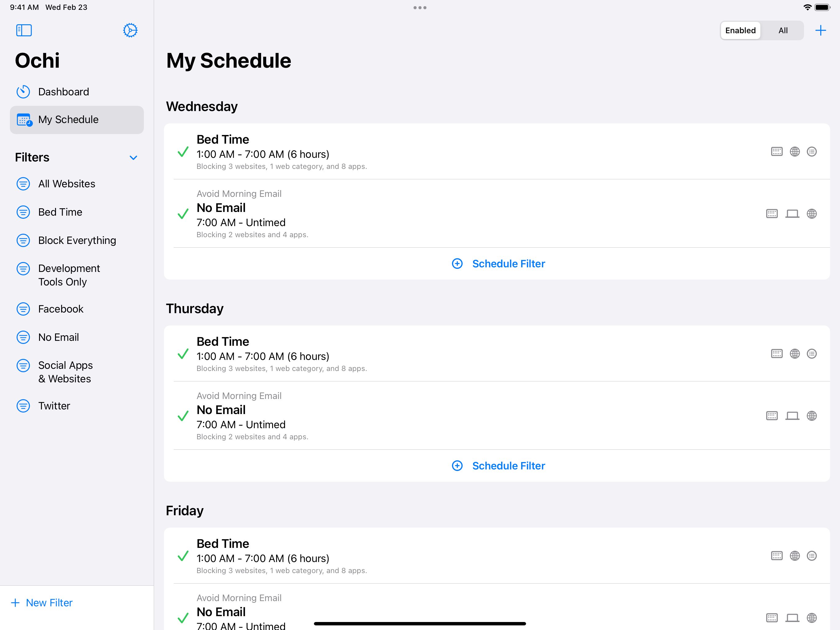Tap the three-dot multitasking control
The width and height of the screenshot is (840, 630).
[420, 8]
